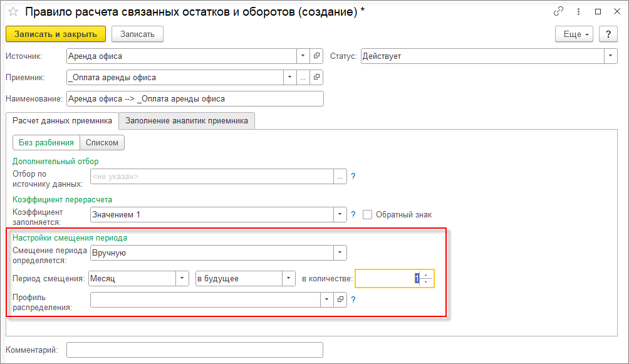Click ellipsis select button for Приемник
629x364 pixels.
pyautogui.click(x=303, y=78)
